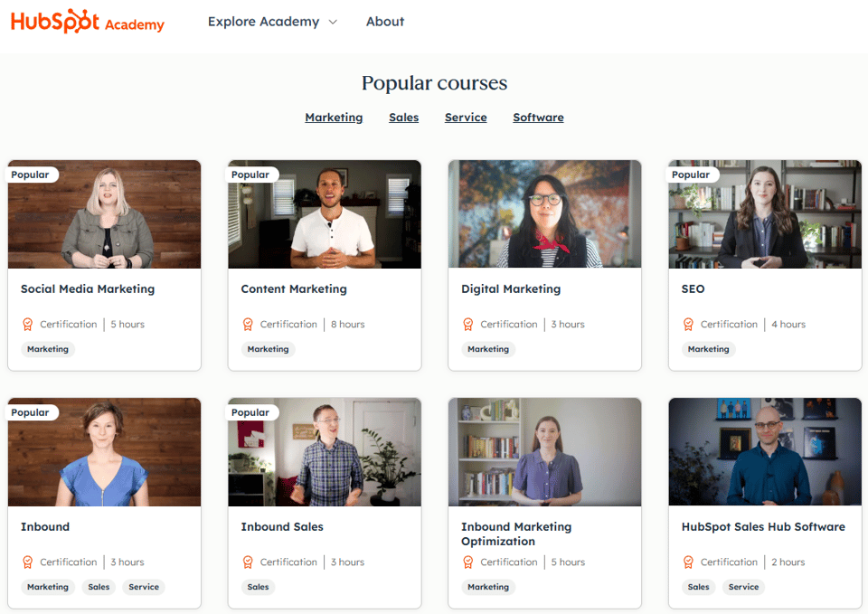Click certification ribbon icon on Sales Hub Software

(688, 562)
